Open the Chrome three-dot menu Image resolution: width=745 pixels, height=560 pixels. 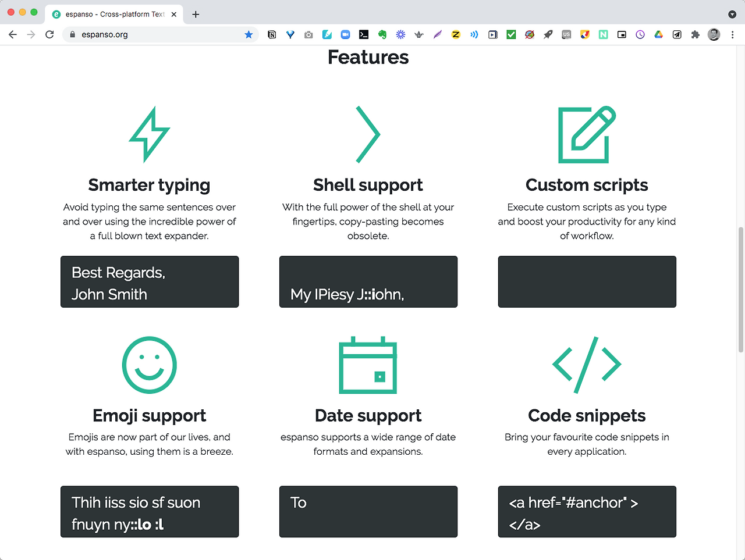[732, 35]
